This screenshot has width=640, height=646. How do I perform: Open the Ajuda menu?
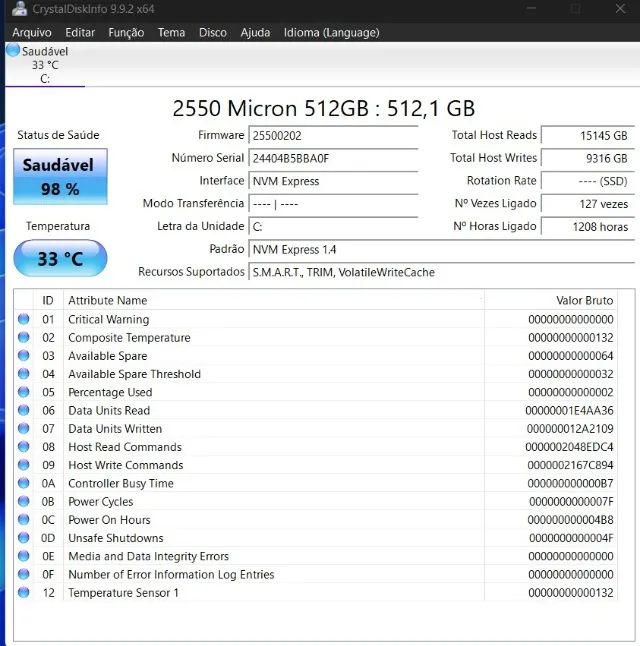[255, 33]
